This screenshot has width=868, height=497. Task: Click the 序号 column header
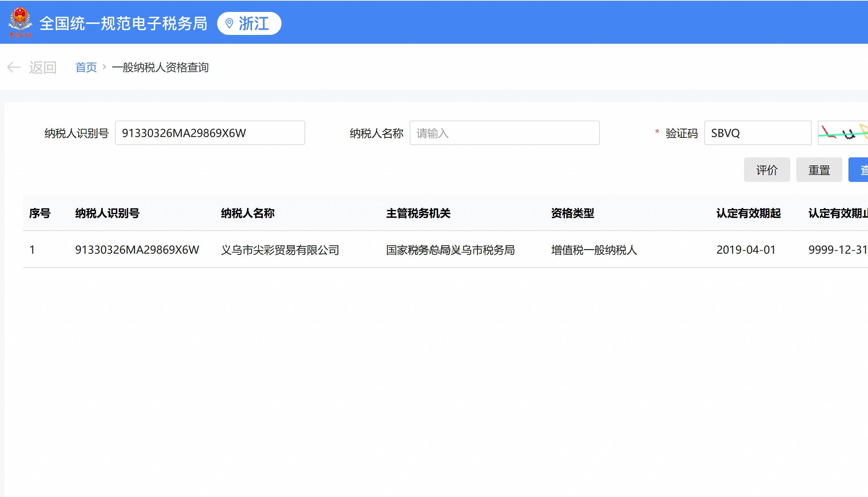(x=40, y=213)
